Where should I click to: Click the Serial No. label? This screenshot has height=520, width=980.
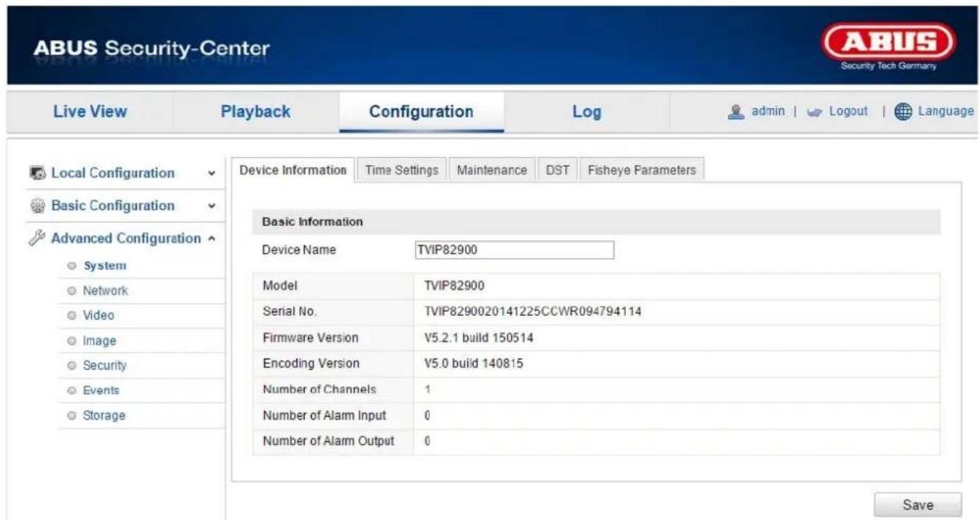pos(290,312)
